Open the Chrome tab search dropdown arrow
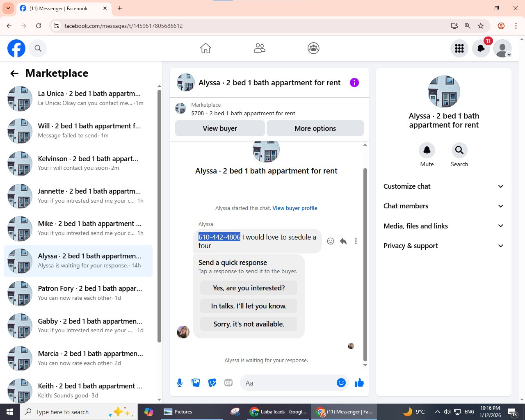 pyautogui.click(x=8, y=8)
